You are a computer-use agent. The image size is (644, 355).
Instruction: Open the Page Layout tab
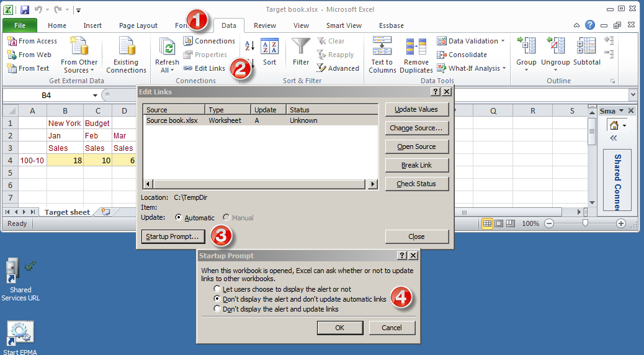tap(138, 25)
